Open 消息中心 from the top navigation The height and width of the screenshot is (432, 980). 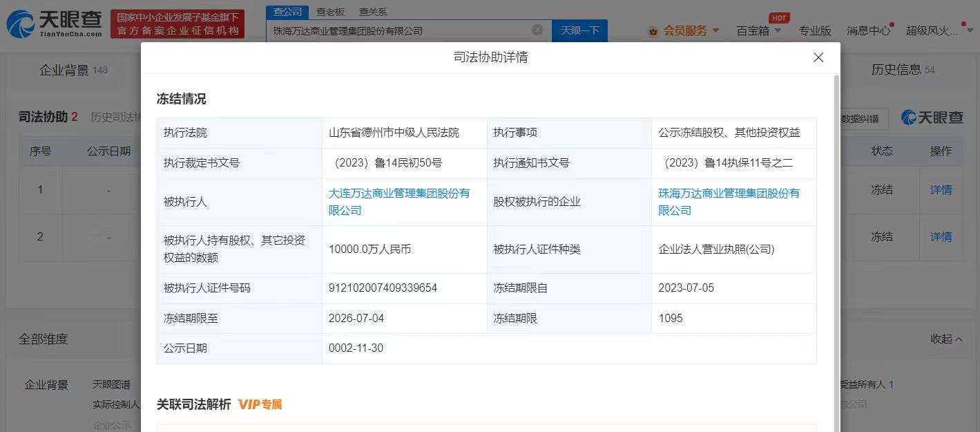tap(868, 30)
